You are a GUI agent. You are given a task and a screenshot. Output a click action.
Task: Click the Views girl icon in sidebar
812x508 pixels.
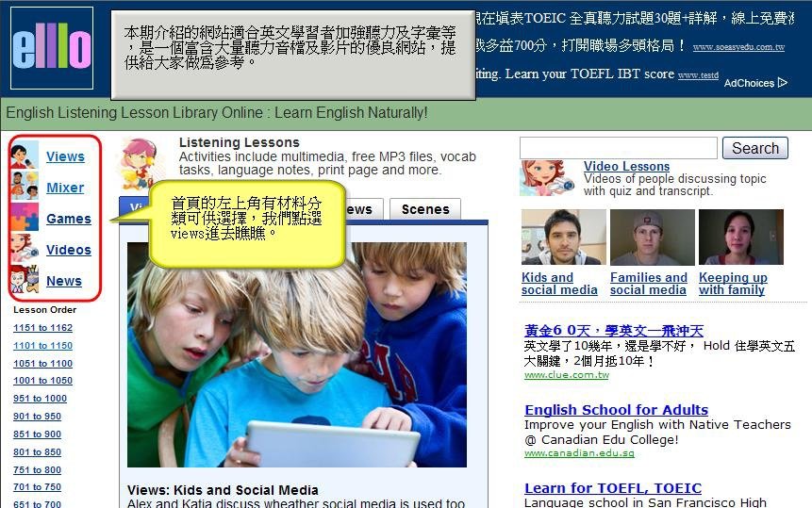pyautogui.click(x=25, y=156)
